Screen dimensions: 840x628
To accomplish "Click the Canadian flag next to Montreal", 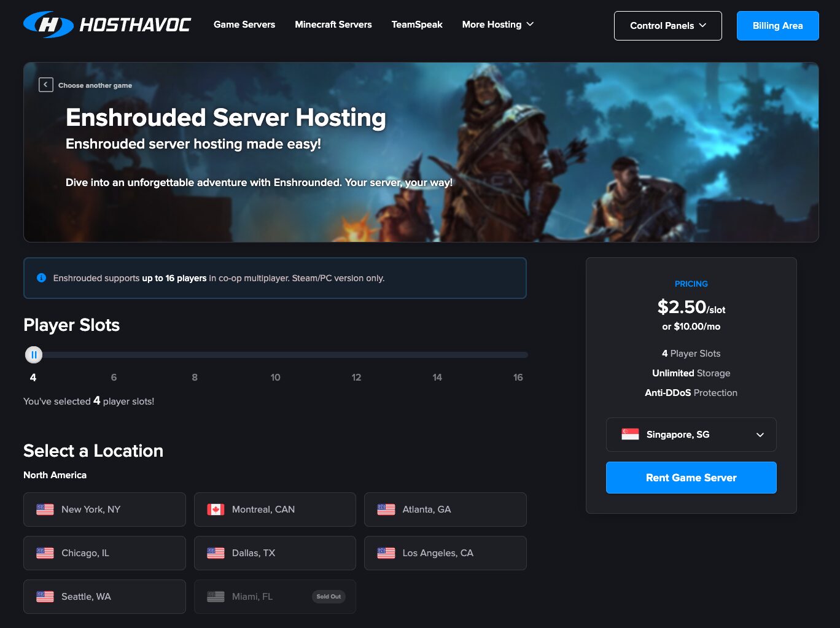I will coord(216,510).
